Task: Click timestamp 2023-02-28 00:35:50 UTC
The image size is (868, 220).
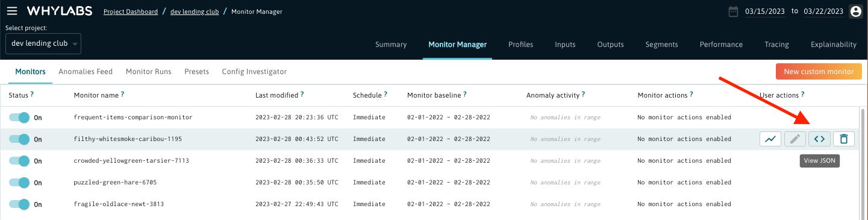Action: click(297, 183)
